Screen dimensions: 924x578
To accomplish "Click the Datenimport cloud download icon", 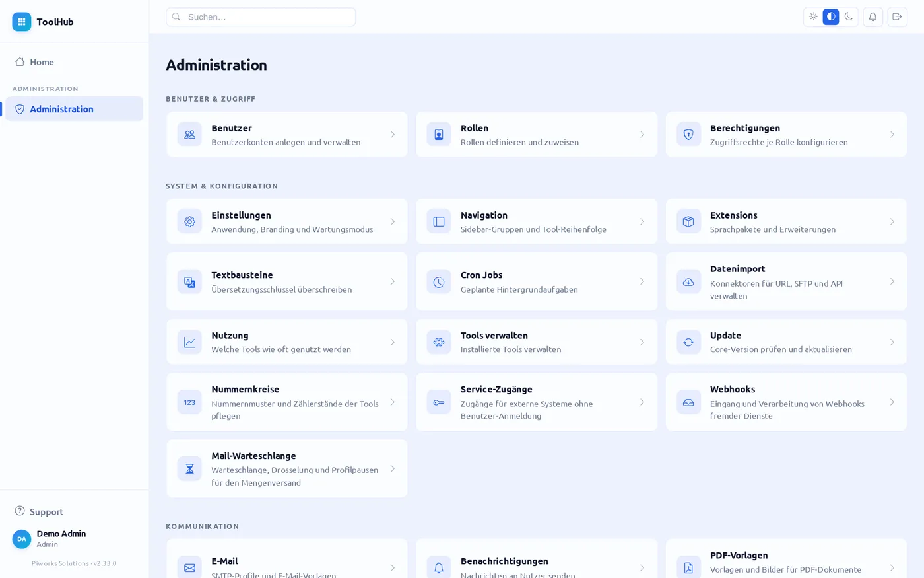I will click(688, 282).
